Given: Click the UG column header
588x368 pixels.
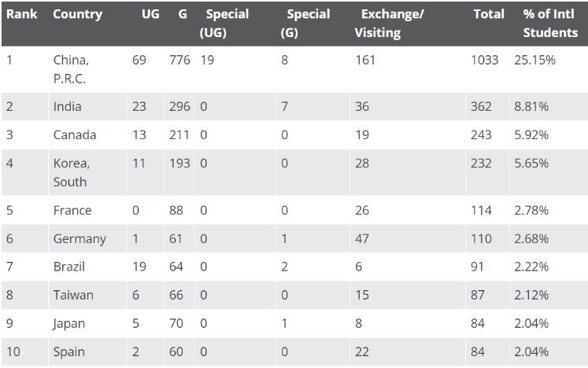Looking at the screenshot, I should coord(151,14).
